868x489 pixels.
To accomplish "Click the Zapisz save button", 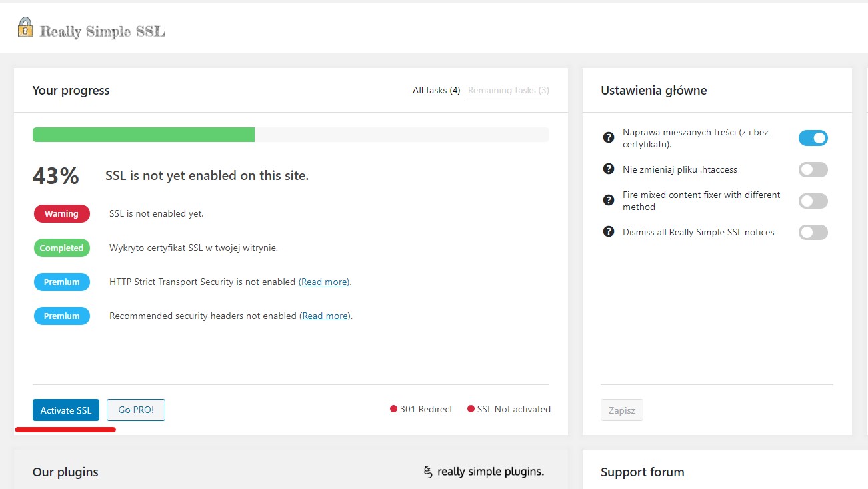I will point(621,410).
